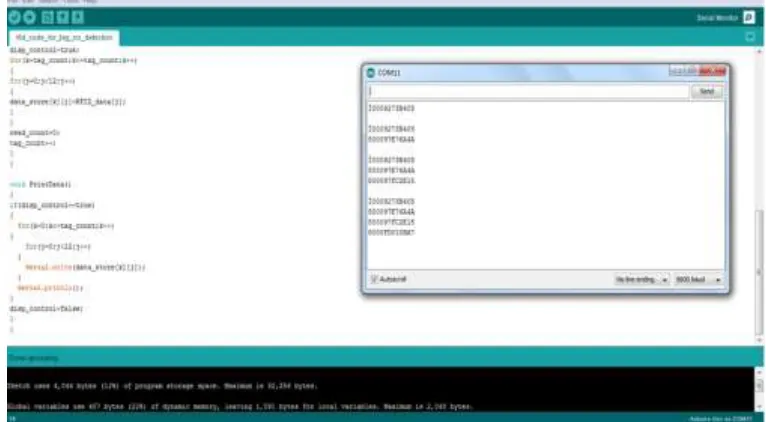Image resolution: width=766 pixels, height=422 pixels.
Task: Select the rfid code sketch tab
Action: point(64,38)
